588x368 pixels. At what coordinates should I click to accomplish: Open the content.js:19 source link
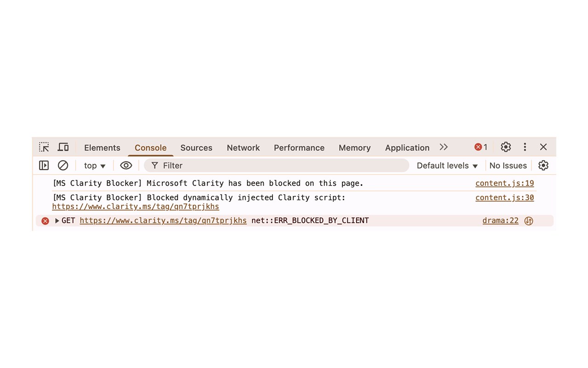(504, 183)
